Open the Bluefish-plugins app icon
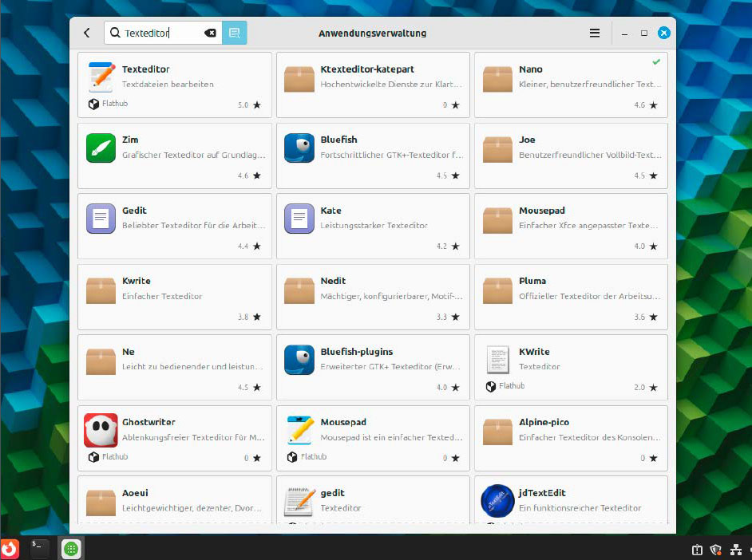This screenshot has height=560, width=752. 299,360
